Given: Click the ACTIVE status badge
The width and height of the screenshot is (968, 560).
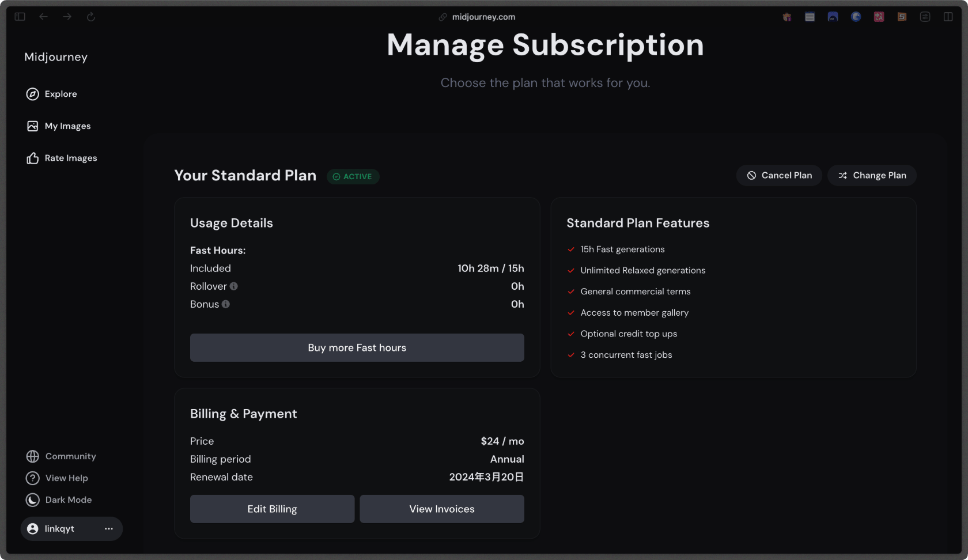Looking at the screenshot, I should (x=353, y=176).
